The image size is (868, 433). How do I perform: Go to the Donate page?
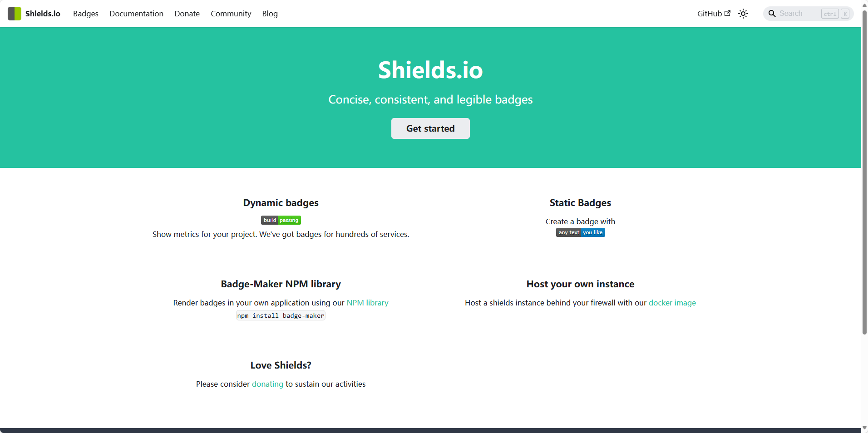pos(187,14)
